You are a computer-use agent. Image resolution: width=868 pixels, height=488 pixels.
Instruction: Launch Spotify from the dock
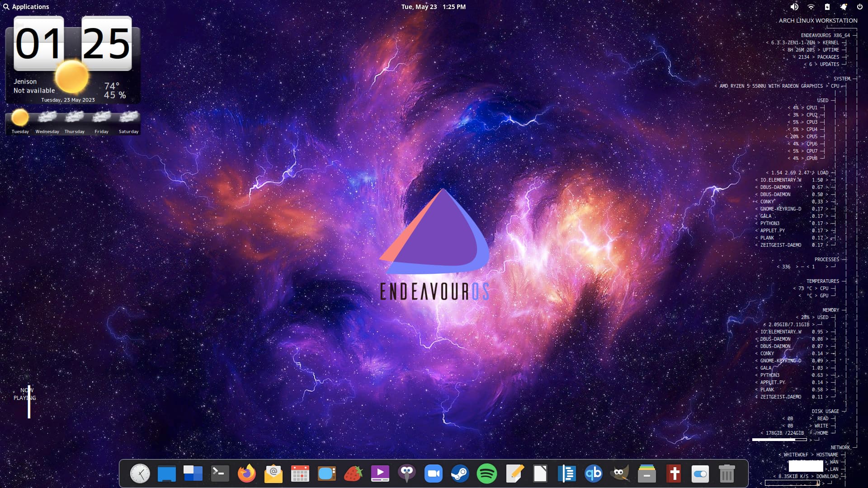click(487, 474)
